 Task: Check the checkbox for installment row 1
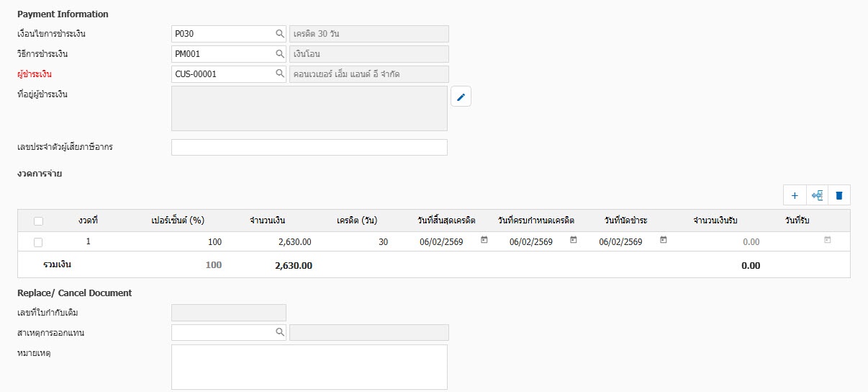click(x=38, y=242)
